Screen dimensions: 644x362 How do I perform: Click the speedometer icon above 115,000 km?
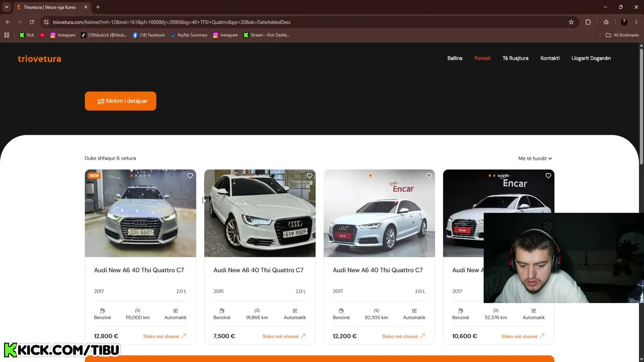pyautogui.click(x=137, y=311)
